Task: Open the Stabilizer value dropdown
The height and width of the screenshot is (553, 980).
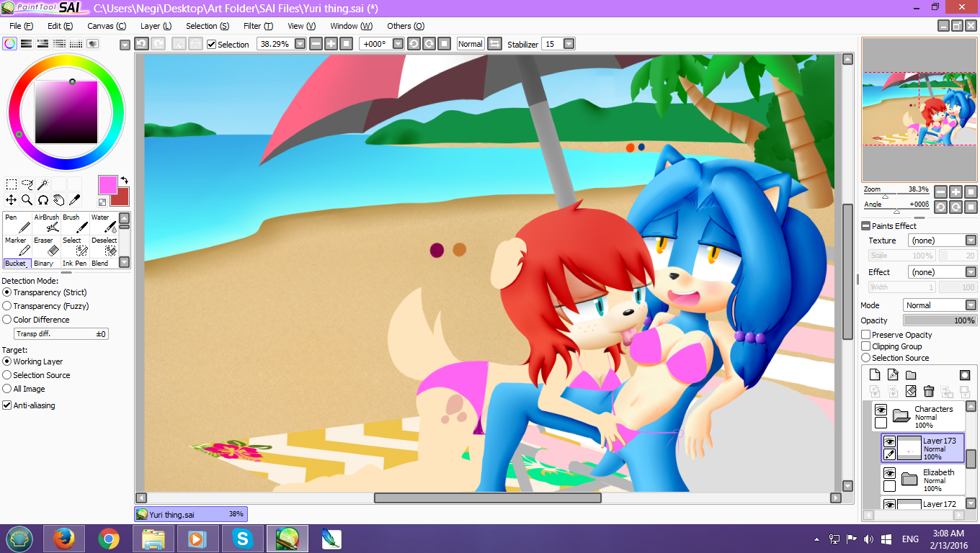Action: (569, 44)
